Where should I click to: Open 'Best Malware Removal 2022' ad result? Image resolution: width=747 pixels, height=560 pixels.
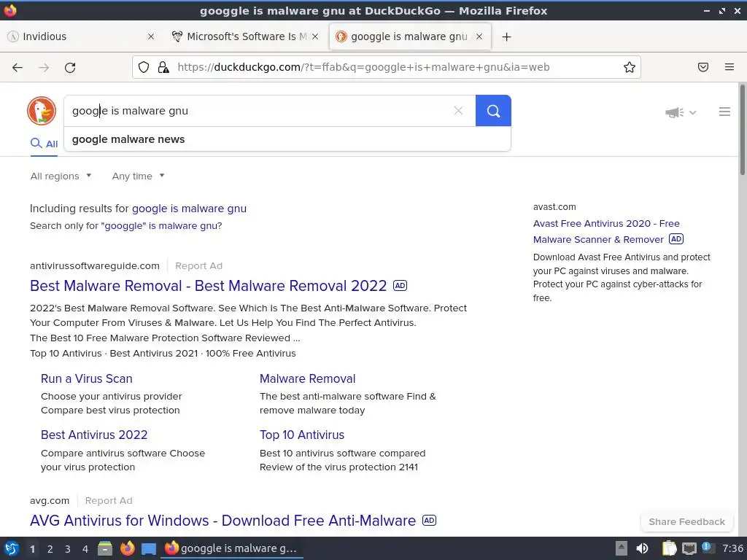coord(208,286)
